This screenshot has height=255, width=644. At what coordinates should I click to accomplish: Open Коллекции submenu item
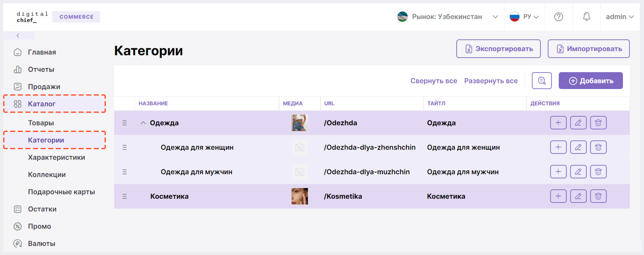point(47,174)
